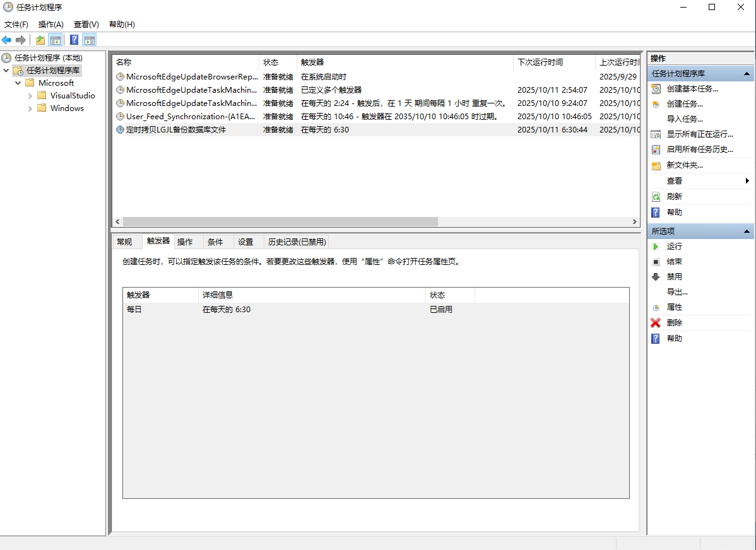The image size is (756, 550).
Task: Click the task list horizontal scrollbar right arrow
Action: [635, 222]
